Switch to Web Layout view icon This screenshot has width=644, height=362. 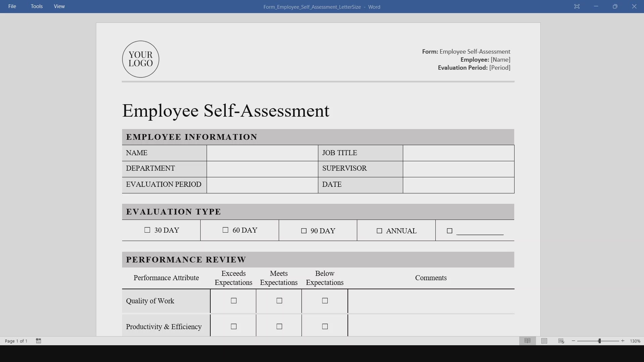(561, 341)
